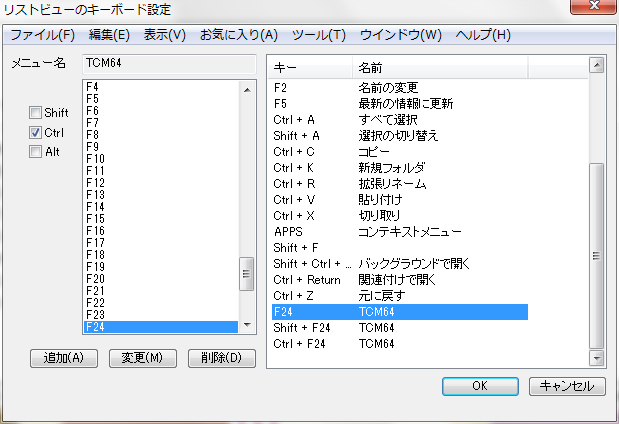Select F10 in the key list
Viewport: 619px width, 424px height.
(x=161, y=159)
